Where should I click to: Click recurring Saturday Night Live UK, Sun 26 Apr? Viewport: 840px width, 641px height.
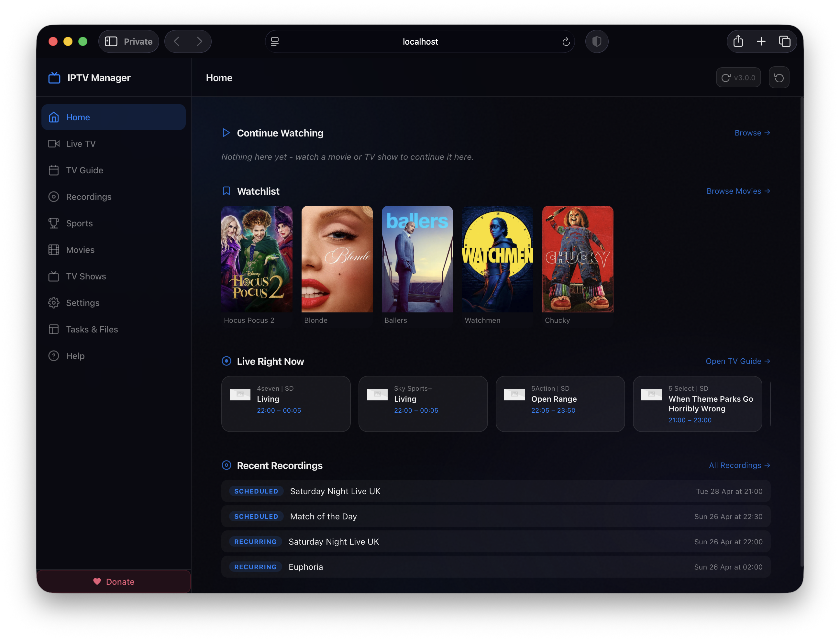496,542
